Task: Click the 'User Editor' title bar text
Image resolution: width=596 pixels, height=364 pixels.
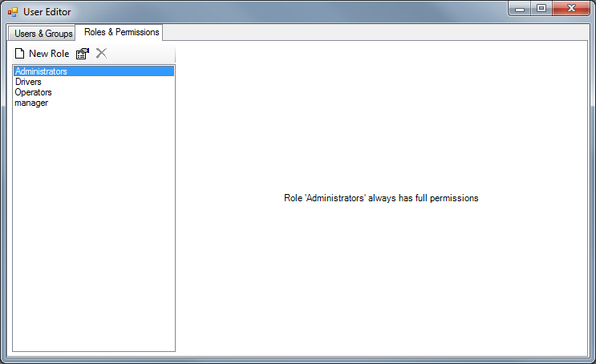Action: (47, 12)
